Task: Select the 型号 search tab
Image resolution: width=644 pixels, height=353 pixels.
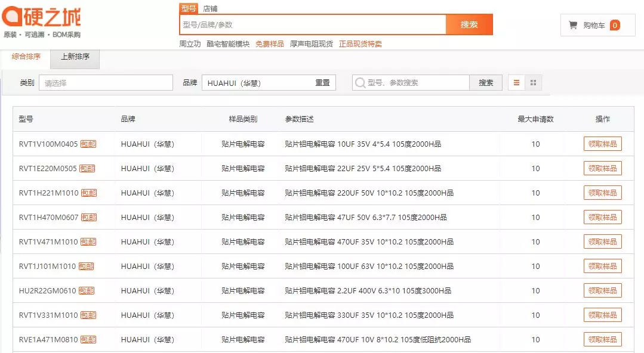Action: 189,8
